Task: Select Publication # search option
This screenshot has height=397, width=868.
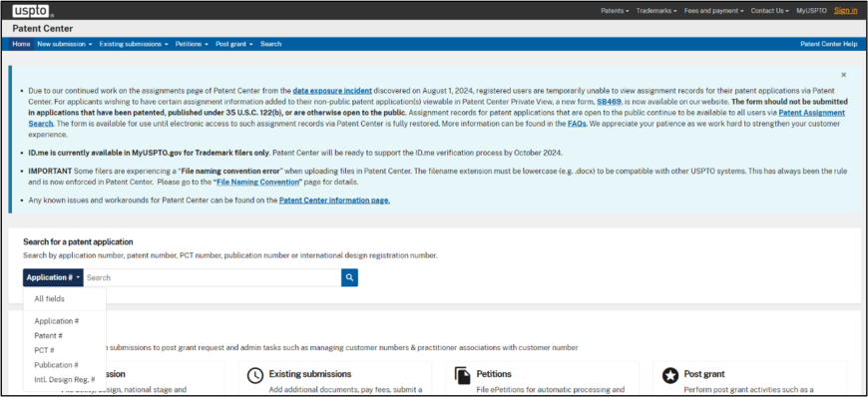Action: tap(56, 365)
